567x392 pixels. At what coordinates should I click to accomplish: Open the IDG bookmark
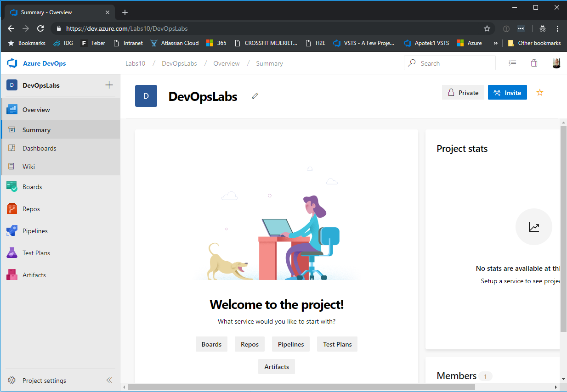[63, 43]
